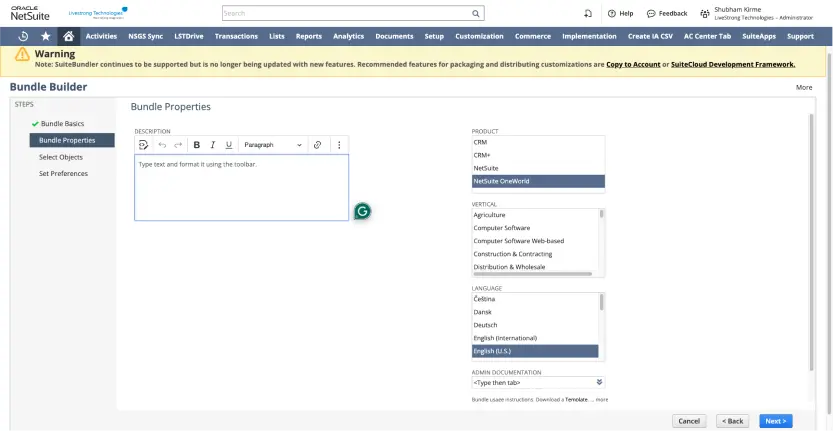Image resolution: width=833 pixels, height=431 pixels.
Task: Click the Next button
Action: [x=776, y=421]
